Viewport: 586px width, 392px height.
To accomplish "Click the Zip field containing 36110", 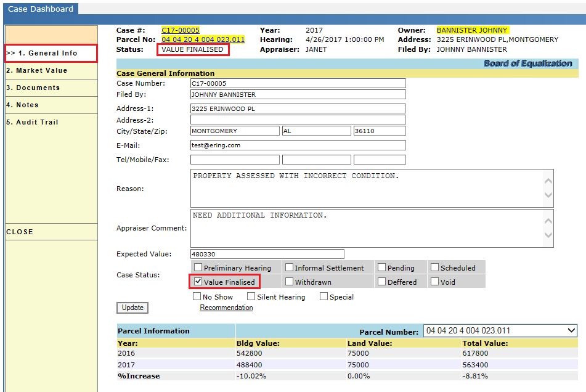I will [380, 131].
